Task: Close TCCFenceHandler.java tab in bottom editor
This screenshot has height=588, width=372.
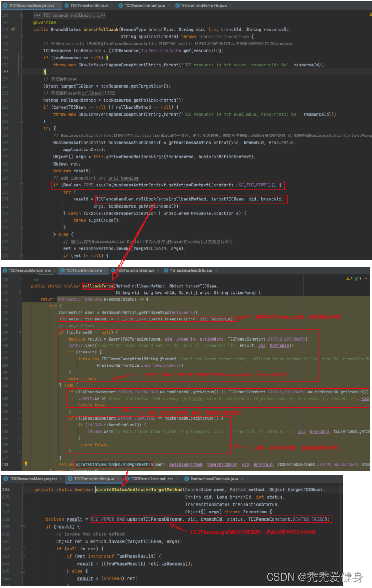Action: pyautogui.click(x=118, y=479)
